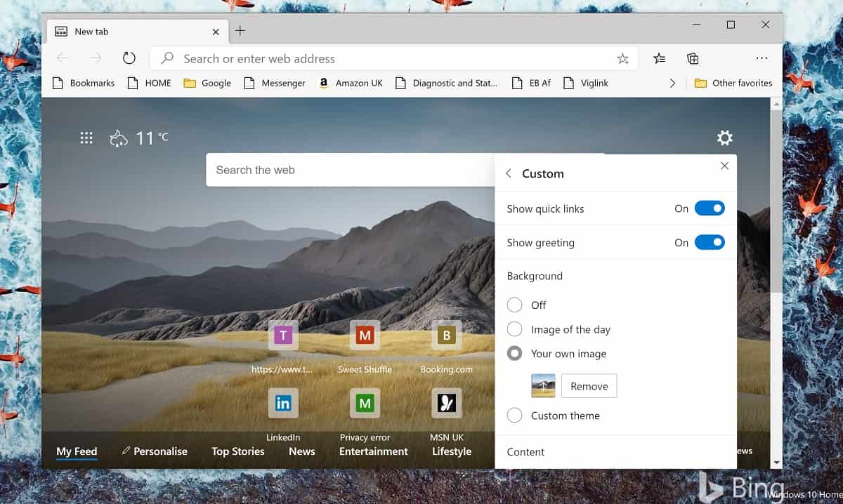843x504 pixels.
Task: Switch to the Top Stories feed tab
Action: coord(238,451)
